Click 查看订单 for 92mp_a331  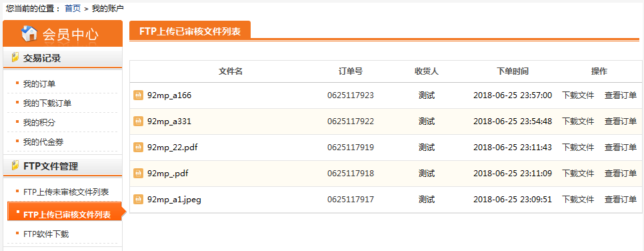620,121
